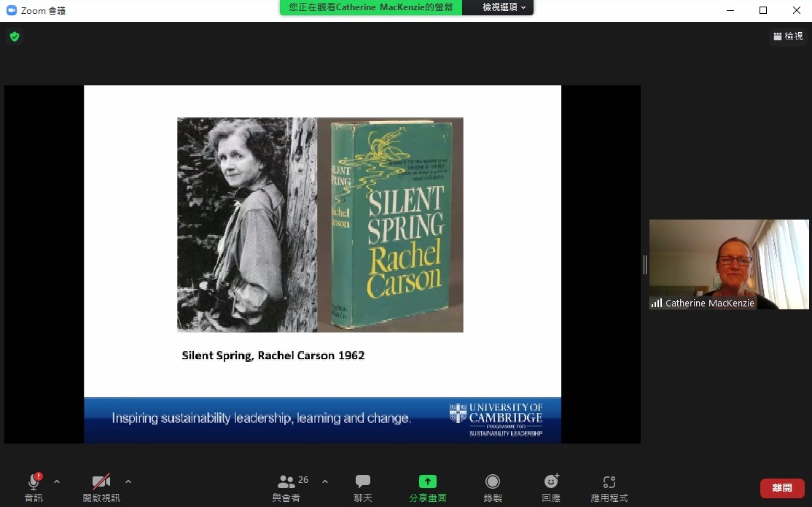Enable camera with 開啟視訊 button
This screenshot has height=507, width=812.
[101, 487]
